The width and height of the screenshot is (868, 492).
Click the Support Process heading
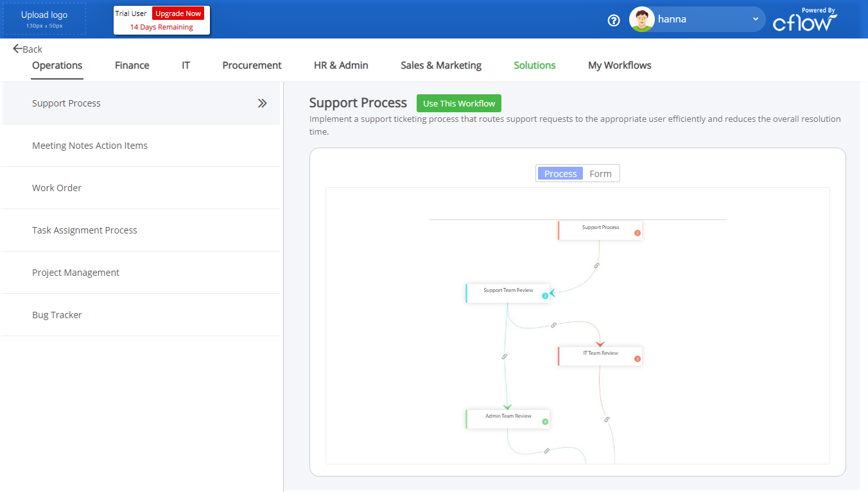pos(358,103)
